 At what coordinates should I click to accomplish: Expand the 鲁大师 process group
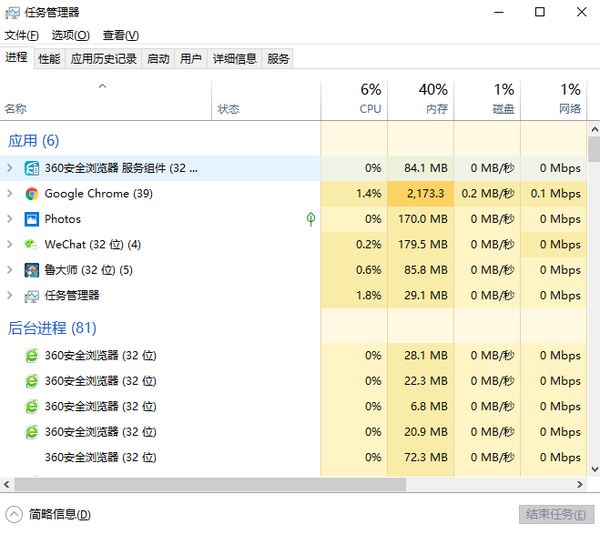coord(10,270)
